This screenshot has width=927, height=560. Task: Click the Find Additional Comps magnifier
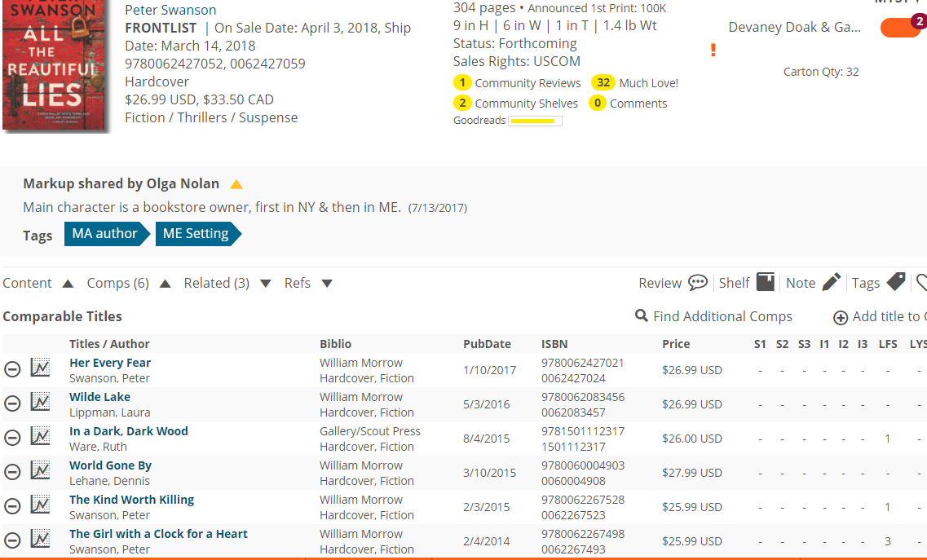click(642, 315)
